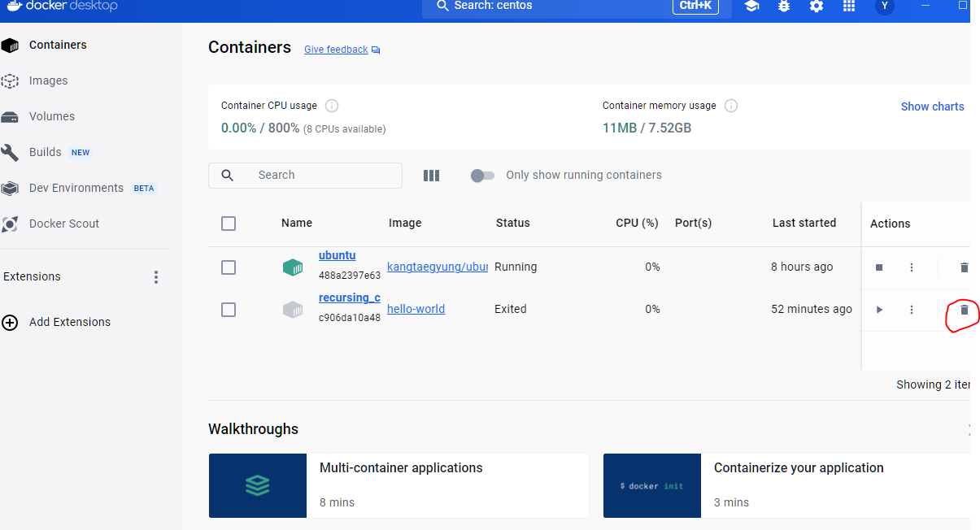The width and height of the screenshot is (980, 530).
Task: Click the Containerize your application title
Action: pos(799,468)
